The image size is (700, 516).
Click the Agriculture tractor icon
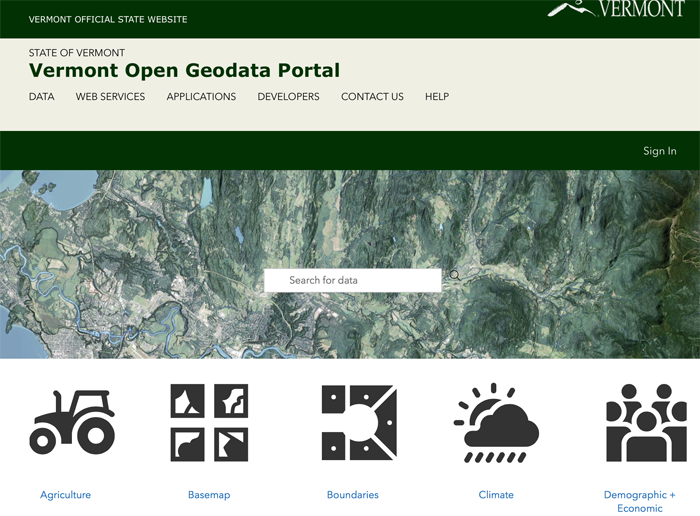point(72,422)
